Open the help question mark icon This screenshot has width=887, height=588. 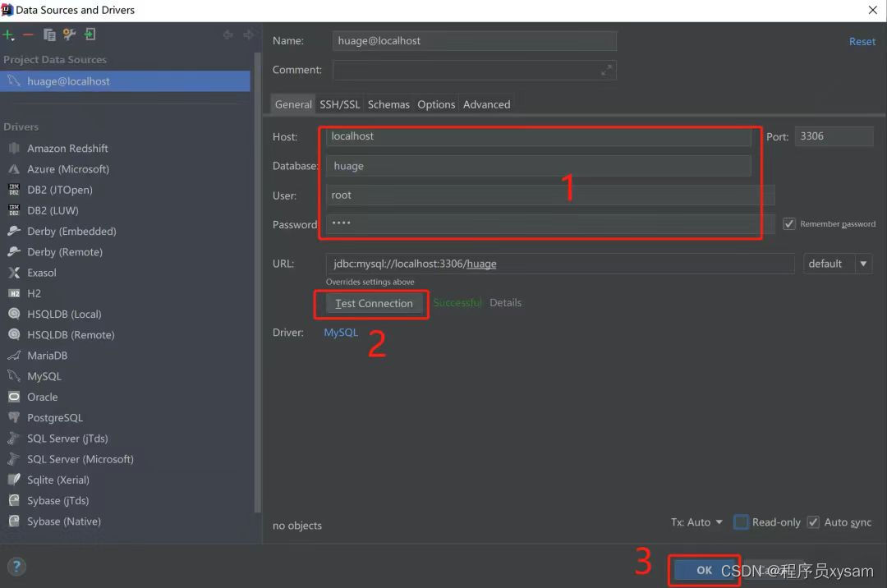pyautogui.click(x=16, y=567)
